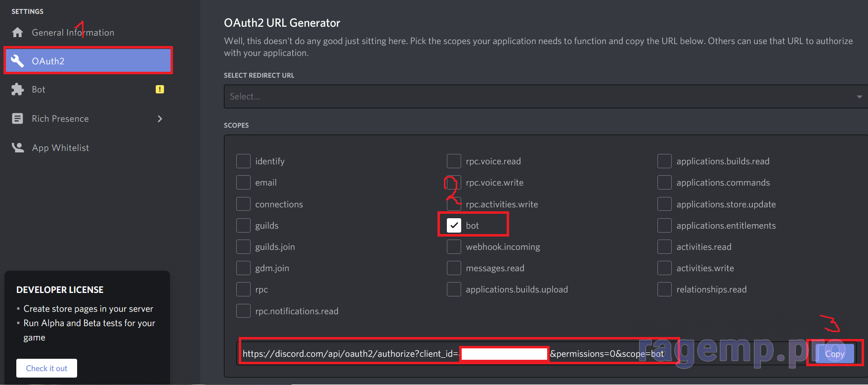Click the Rich Presence document icon

point(18,119)
